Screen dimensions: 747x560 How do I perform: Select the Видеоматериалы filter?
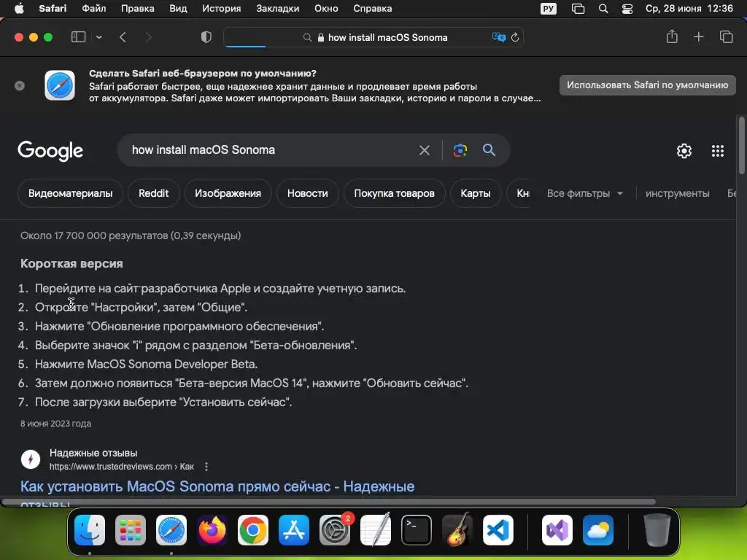click(71, 193)
